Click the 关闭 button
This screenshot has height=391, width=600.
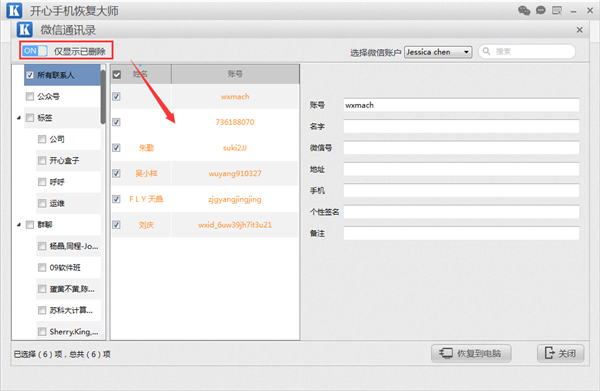561,353
